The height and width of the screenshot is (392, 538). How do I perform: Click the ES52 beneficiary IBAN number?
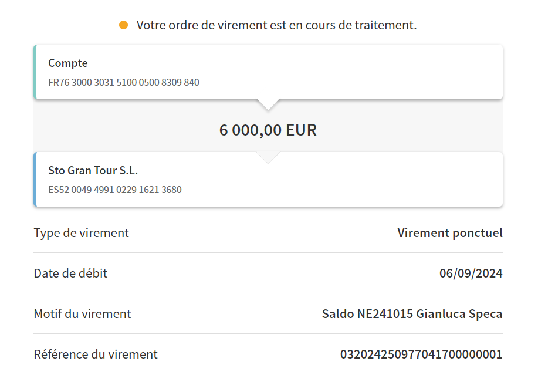click(115, 190)
